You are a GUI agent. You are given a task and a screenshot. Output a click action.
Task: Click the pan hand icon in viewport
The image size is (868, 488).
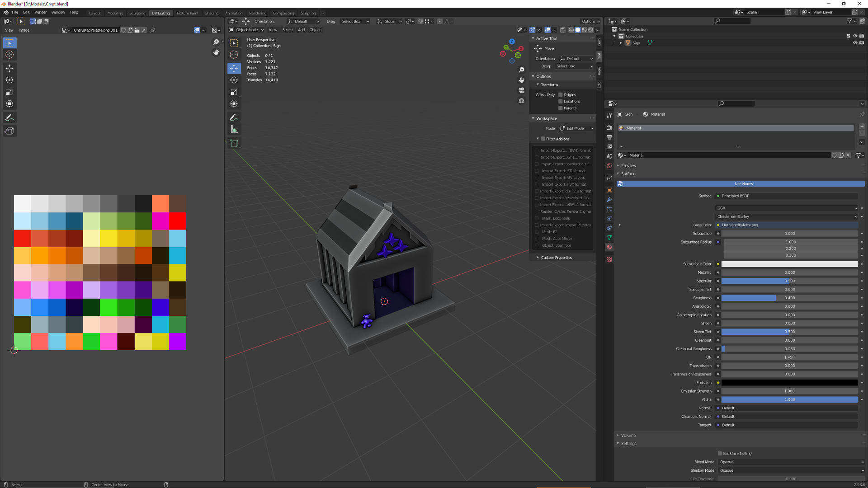[x=521, y=80]
